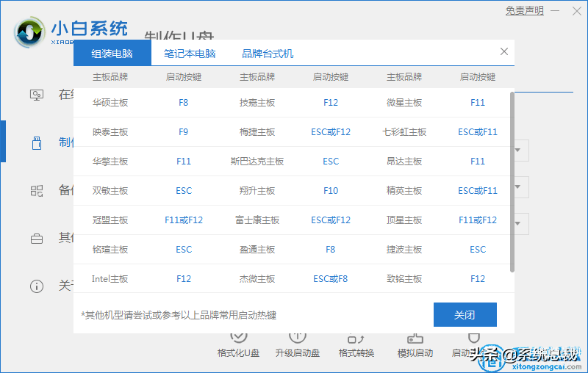The height and width of the screenshot is (373, 588).
Task: Switch to the 笔记本电脑 tab
Action: click(190, 54)
